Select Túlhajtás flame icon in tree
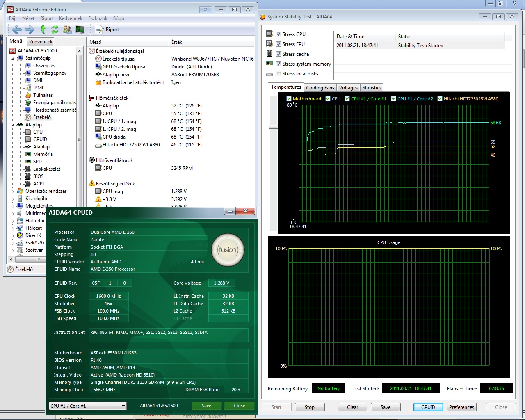The width and height of the screenshot is (525, 420). pos(28,95)
